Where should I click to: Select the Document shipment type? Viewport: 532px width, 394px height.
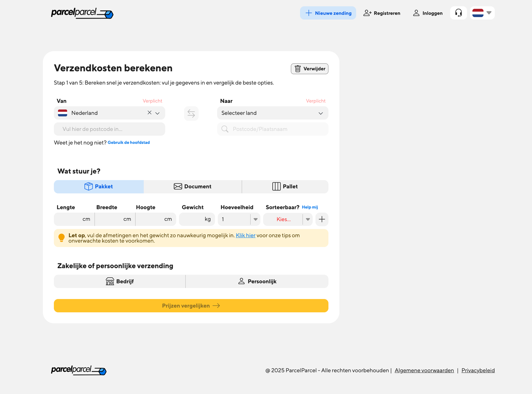point(193,186)
